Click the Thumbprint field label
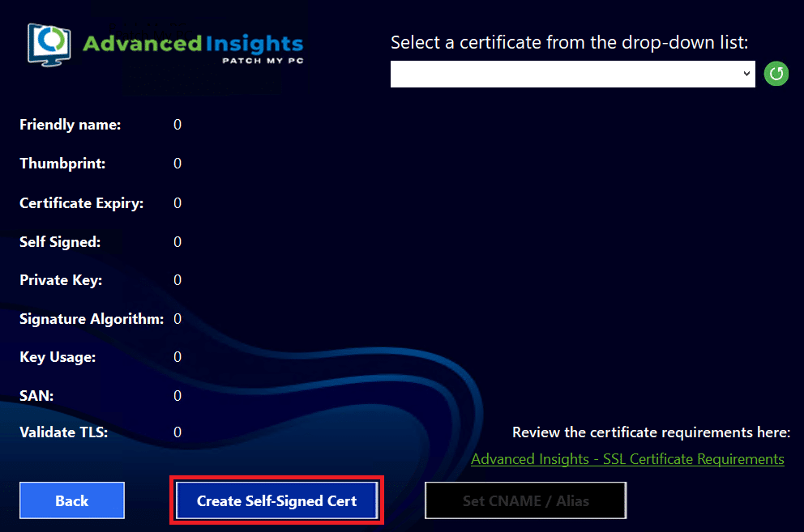The width and height of the screenshot is (804, 532). pyautogui.click(x=62, y=164)
